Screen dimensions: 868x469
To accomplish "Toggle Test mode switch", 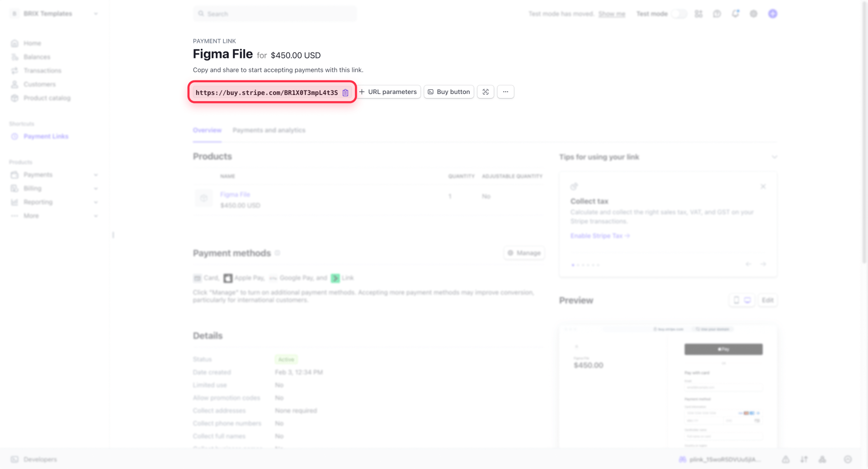I will [679, 14].
